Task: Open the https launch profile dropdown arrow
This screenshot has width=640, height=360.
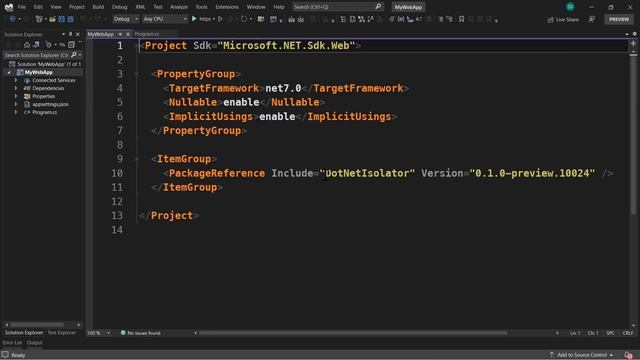Action: coord(214,19)
